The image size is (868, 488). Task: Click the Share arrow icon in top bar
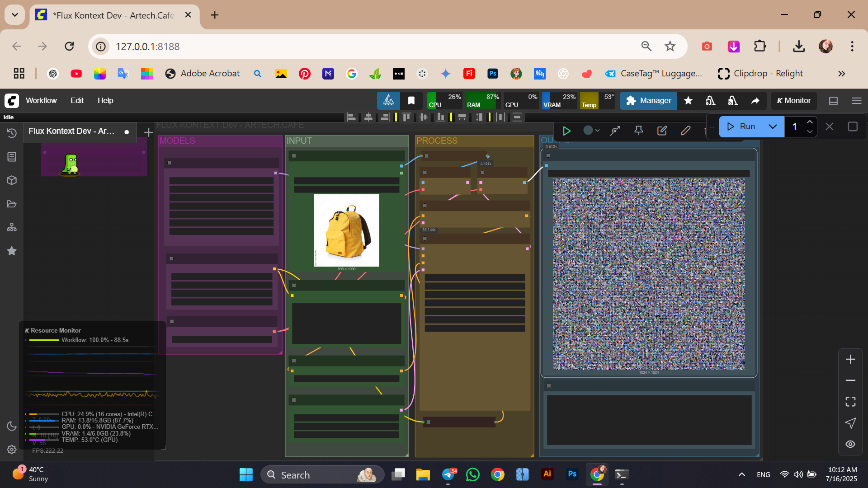coord(755,101)
